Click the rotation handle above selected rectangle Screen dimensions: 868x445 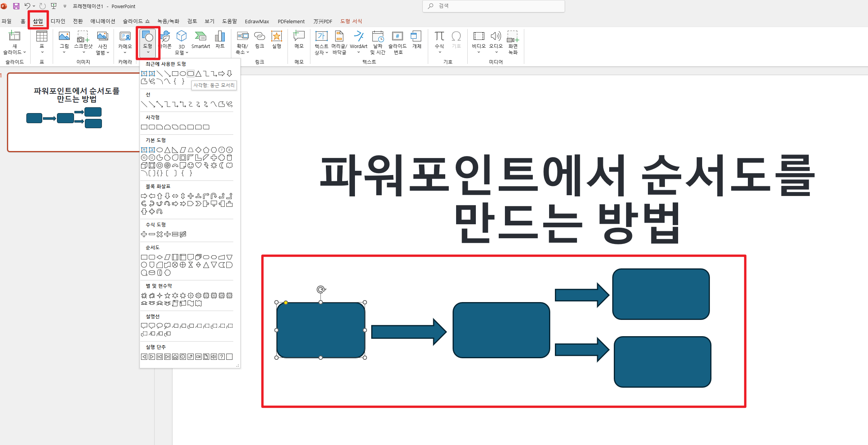tap(321, 289)
